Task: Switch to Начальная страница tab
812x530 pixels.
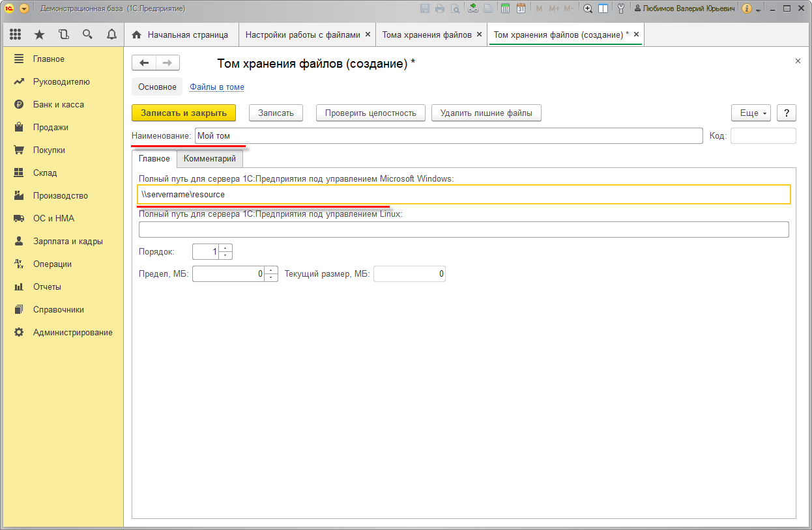Action: (181, 35)
